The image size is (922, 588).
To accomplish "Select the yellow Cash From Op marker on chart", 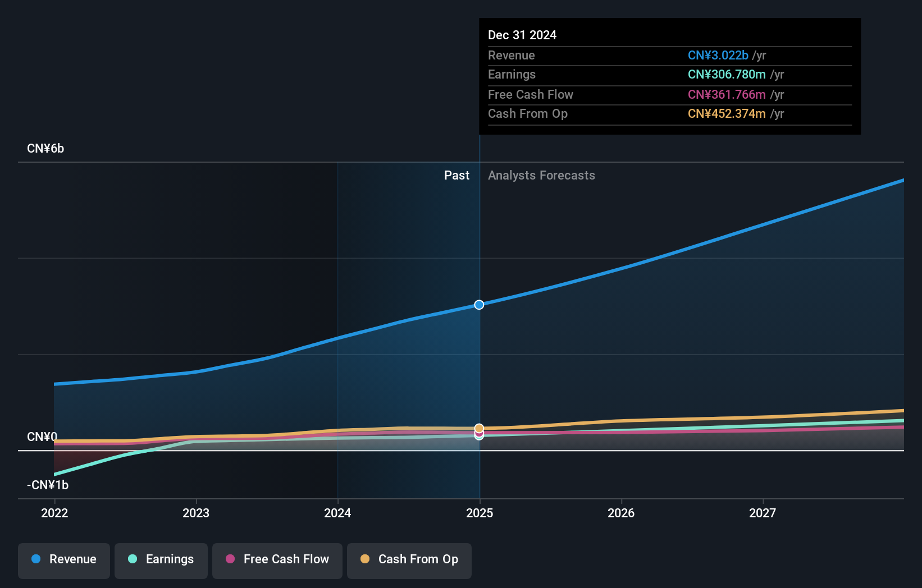I will 479,427.
